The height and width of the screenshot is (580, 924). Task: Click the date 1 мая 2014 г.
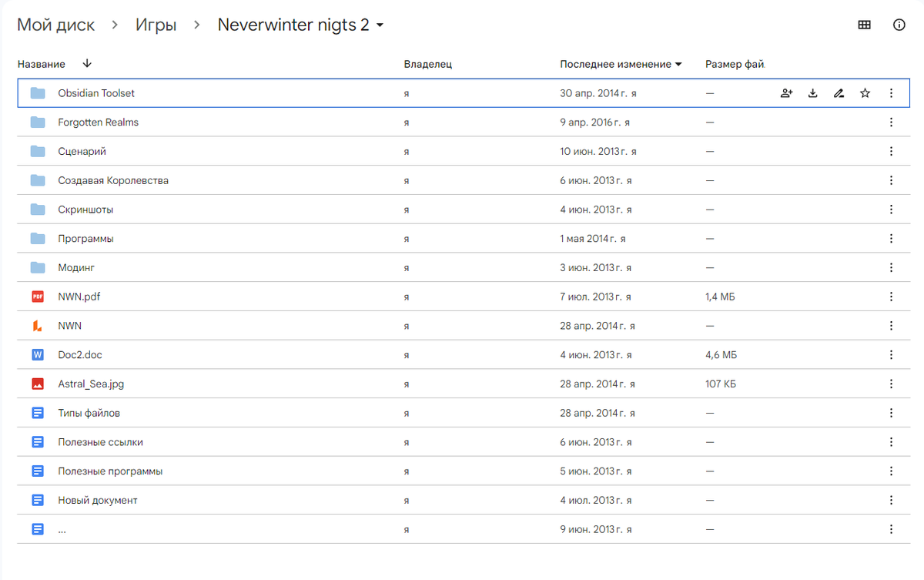(588, 239)
